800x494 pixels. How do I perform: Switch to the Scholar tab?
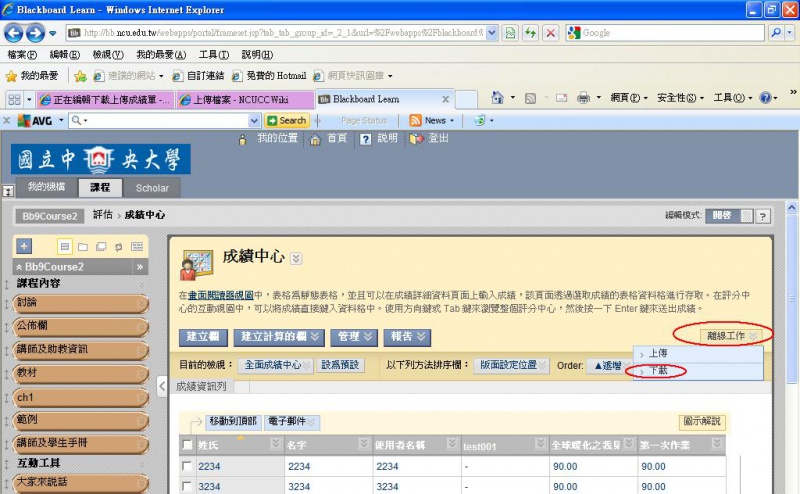[152, 188]
